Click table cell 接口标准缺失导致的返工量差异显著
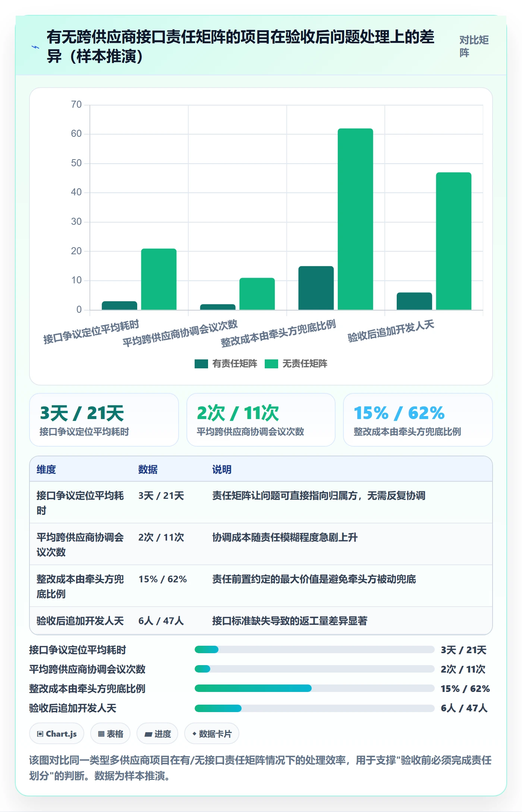 click(290, 621)
